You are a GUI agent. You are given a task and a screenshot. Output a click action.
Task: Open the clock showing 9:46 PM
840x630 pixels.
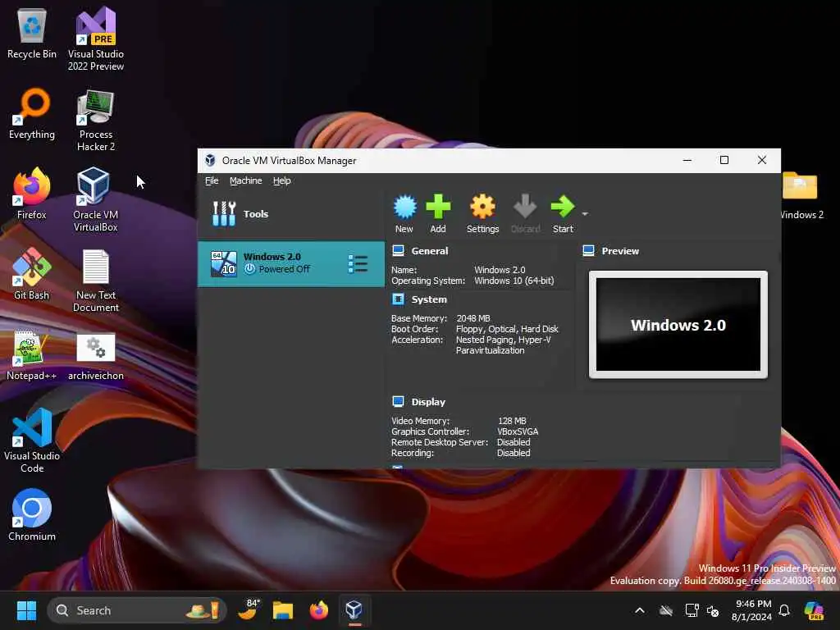tap(753, 610)
